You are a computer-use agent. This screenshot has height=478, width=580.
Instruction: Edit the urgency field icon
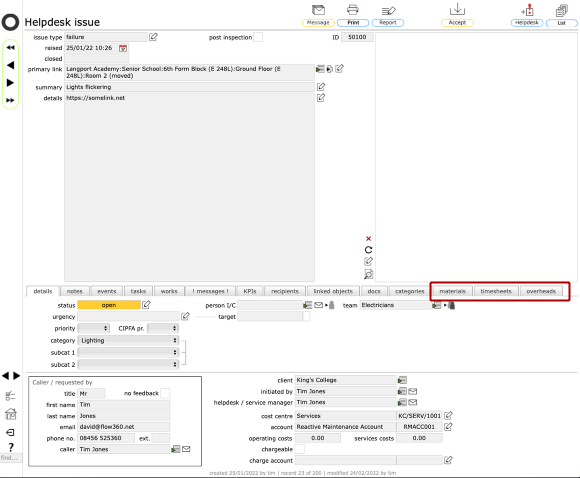pyautogui.click(x=185, y=316)
